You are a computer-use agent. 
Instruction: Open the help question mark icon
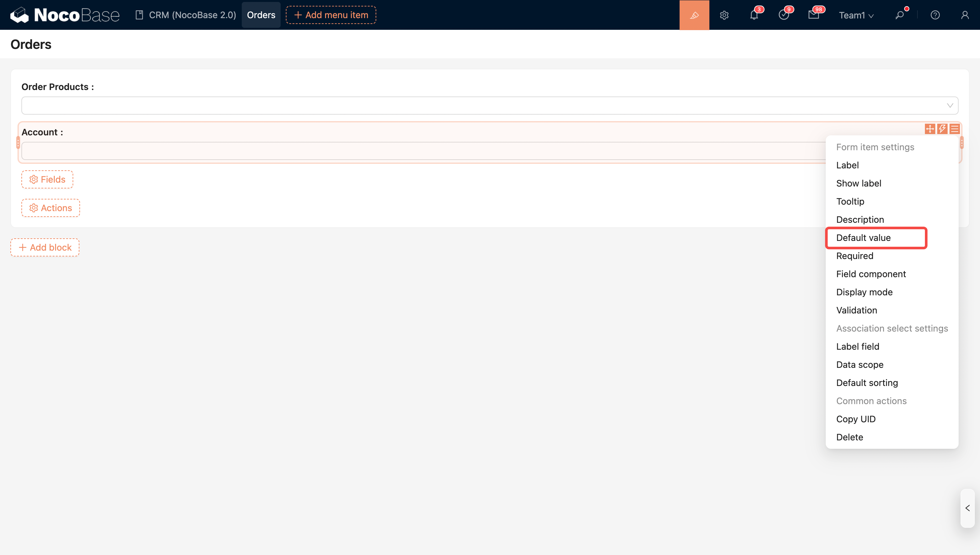pos(935,15)
